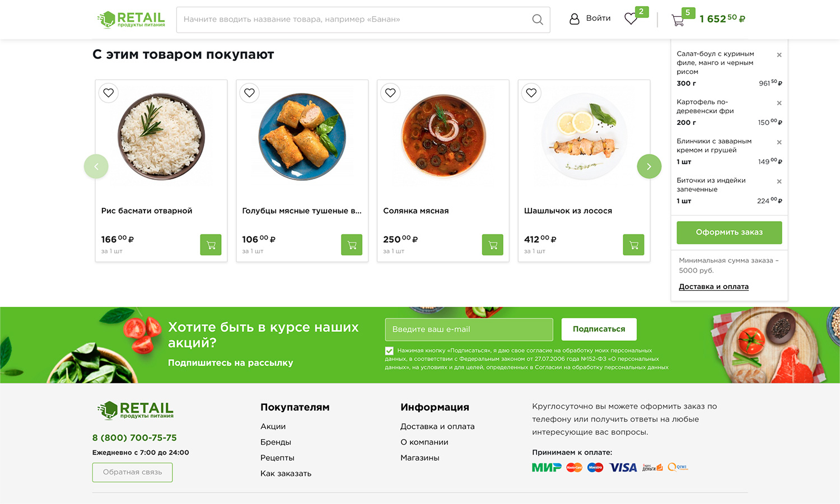Open Акции in footer menu
The height and width of the screenshot is (504, 840).
click(x=273, y=427)
